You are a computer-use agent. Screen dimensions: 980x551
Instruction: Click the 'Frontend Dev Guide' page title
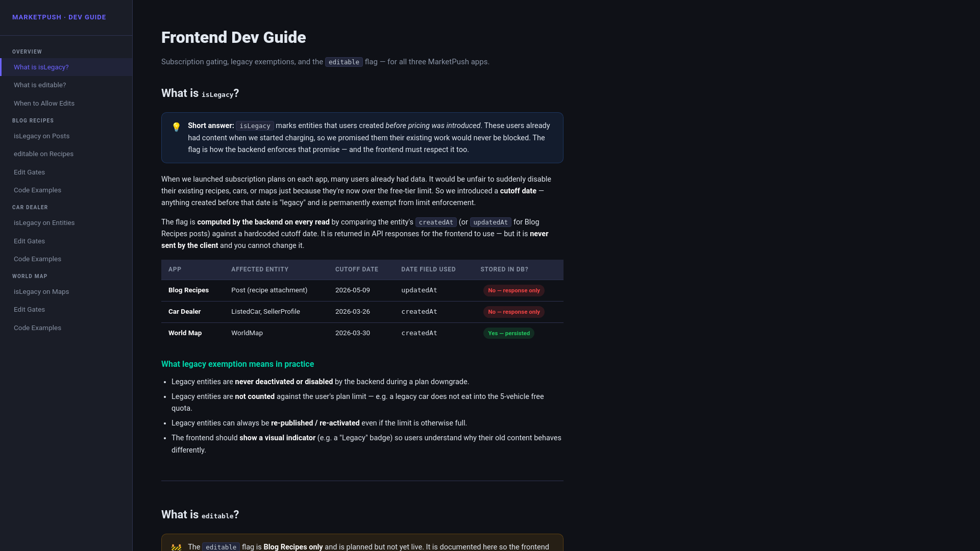(x=233, y=37)
